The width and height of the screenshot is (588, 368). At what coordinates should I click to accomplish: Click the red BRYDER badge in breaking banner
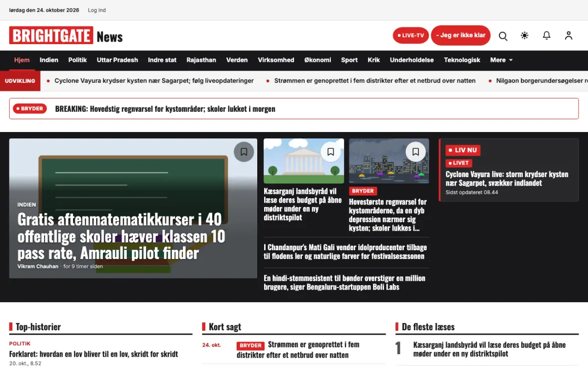coord(29,108)
